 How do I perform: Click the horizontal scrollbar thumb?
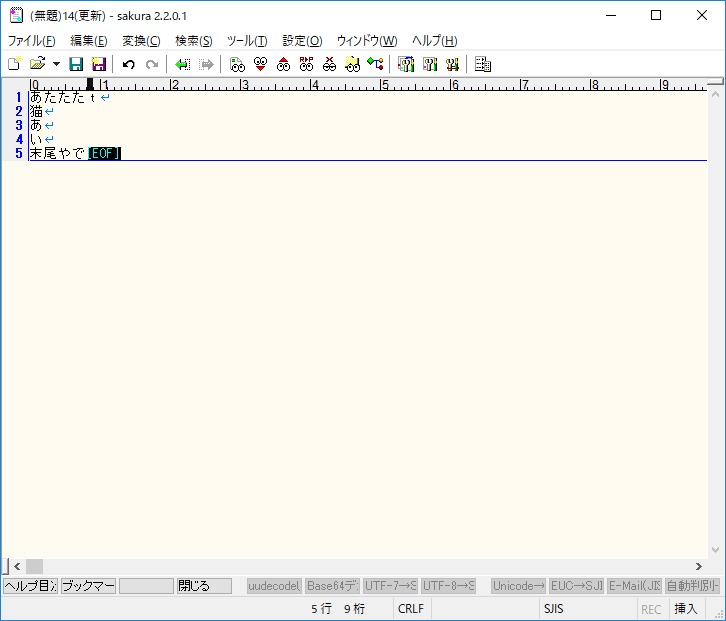[34, 566]
